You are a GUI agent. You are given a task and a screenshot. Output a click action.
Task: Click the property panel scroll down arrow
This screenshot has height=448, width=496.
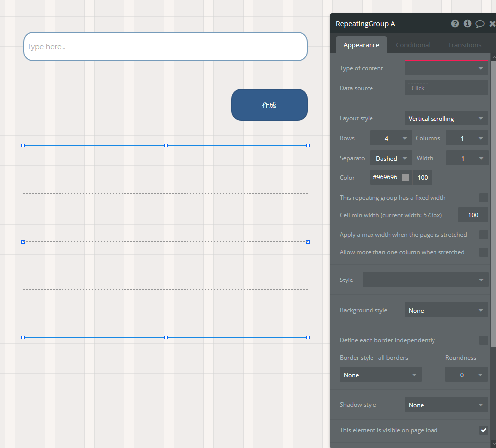click(494, 443)
